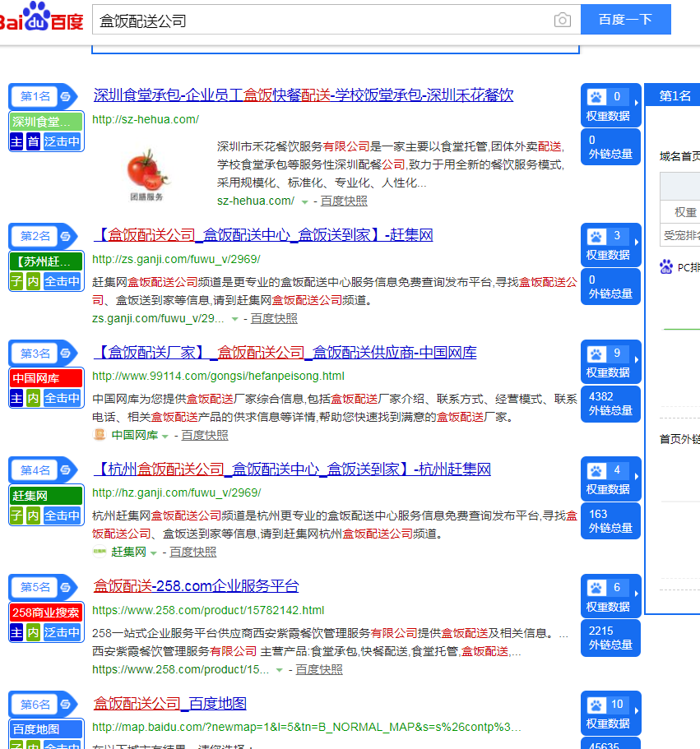The width and height of the screenshot is (700, 749).
Task: Click 外链总量 box showing 4382
Action: (610, 404)
